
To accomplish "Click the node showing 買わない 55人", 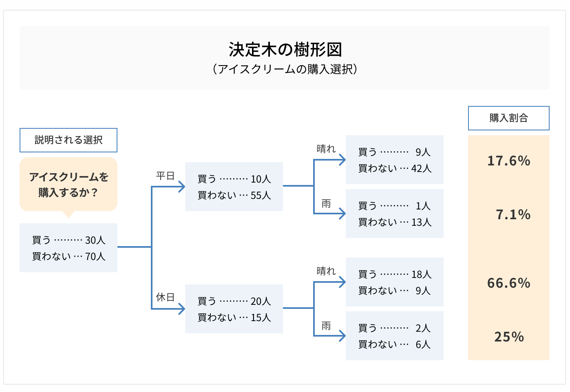I will (x=234, y=187).
